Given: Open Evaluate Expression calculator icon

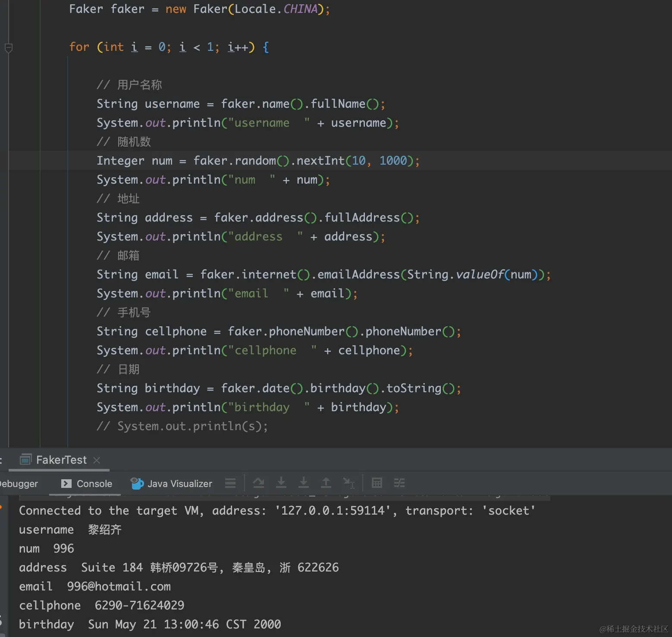Looking at the screenshot, I should pos(377,483).
